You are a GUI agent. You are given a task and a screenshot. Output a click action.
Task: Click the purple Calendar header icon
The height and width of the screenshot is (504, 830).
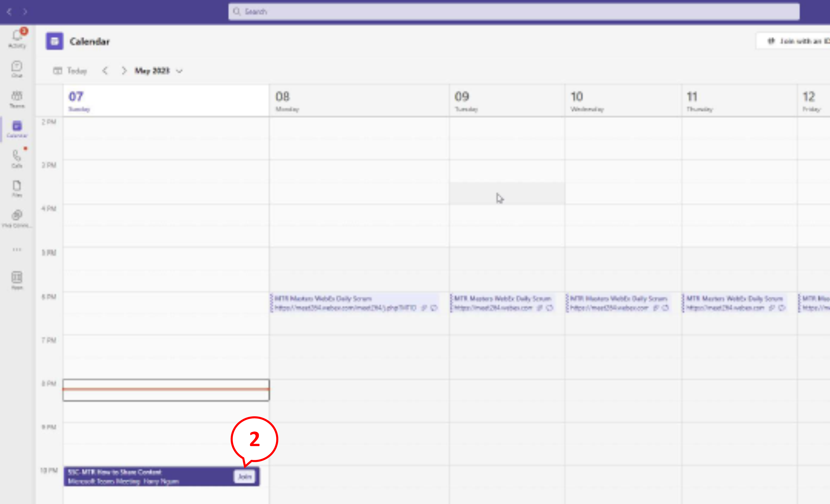54,41
